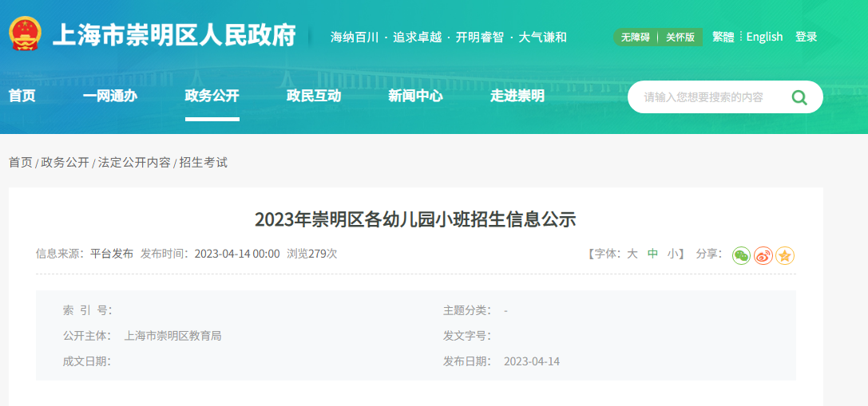Click the publish date 2023-04-14 value
This screenshot has height=406, width=868.
(532, 362)
